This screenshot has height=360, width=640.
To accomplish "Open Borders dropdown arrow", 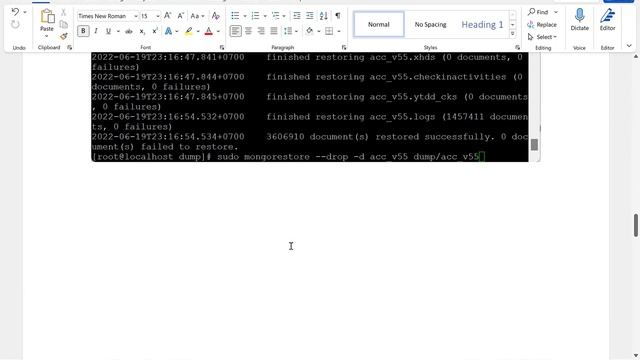I will (x=339, y=31).
